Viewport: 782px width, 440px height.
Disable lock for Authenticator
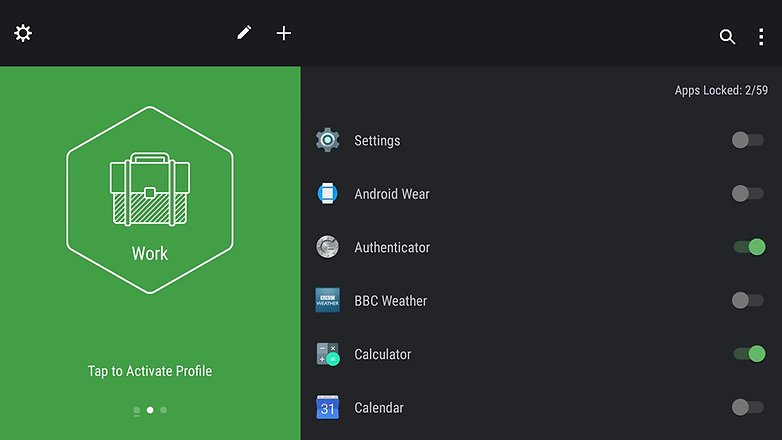[x=749, y=247]
